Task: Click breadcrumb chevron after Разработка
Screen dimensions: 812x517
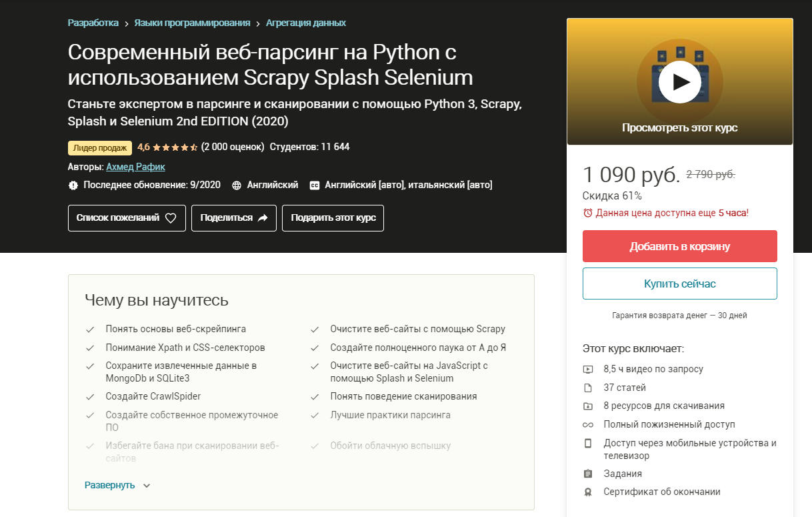Action: (126, 23)
